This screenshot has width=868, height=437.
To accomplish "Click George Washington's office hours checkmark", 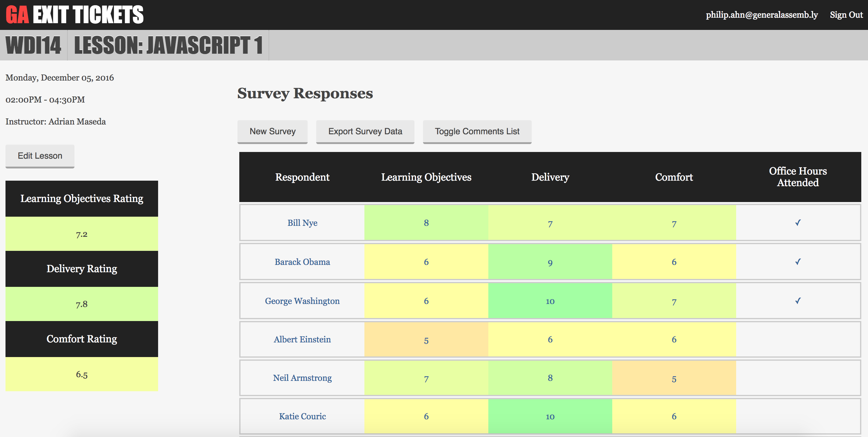I will [x=797, y=301].
